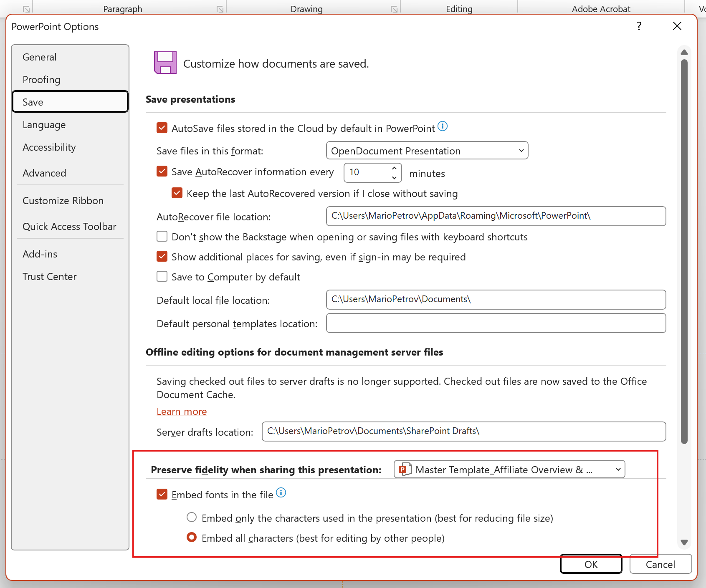Decrease AutoRecover minutes with down arrow

(394, 177)
